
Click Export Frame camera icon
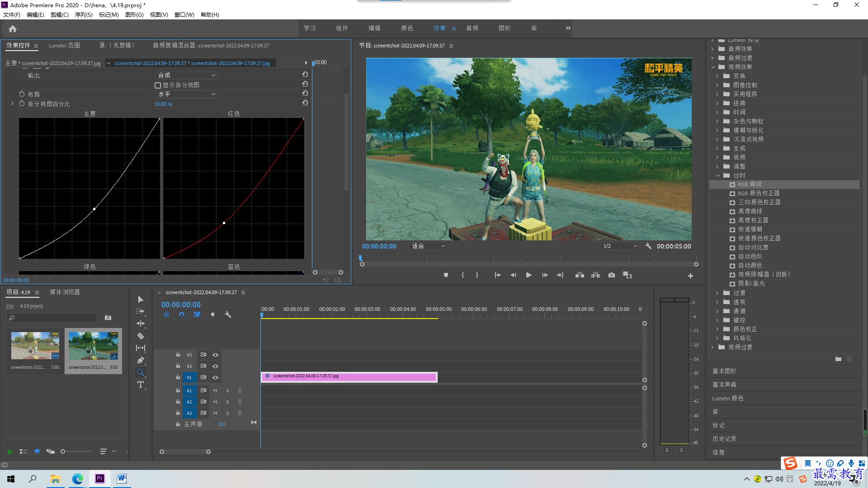click(612, 275)
